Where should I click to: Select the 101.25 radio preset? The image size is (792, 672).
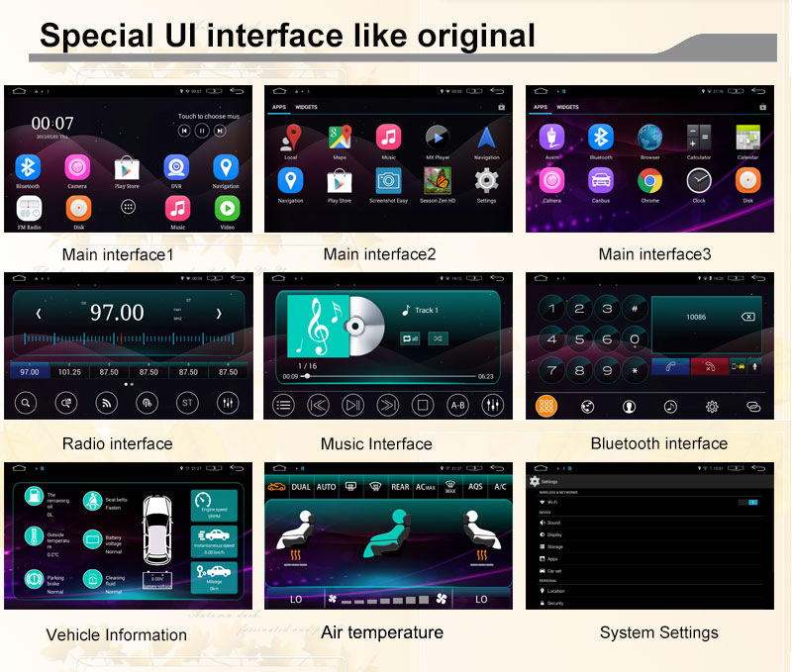[x=69, y=372]
